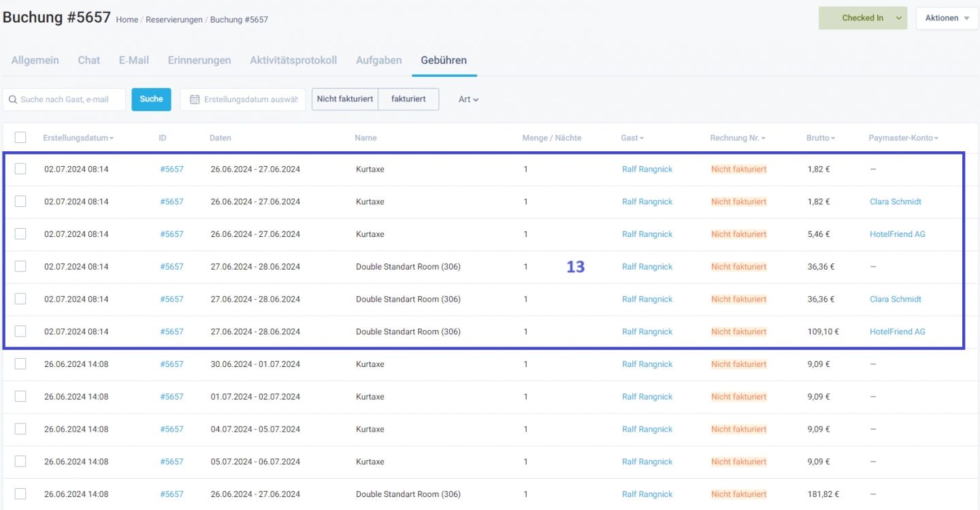
Task: Open #5657 link in the 181,82 € row
Action: [x=171, y=494]
